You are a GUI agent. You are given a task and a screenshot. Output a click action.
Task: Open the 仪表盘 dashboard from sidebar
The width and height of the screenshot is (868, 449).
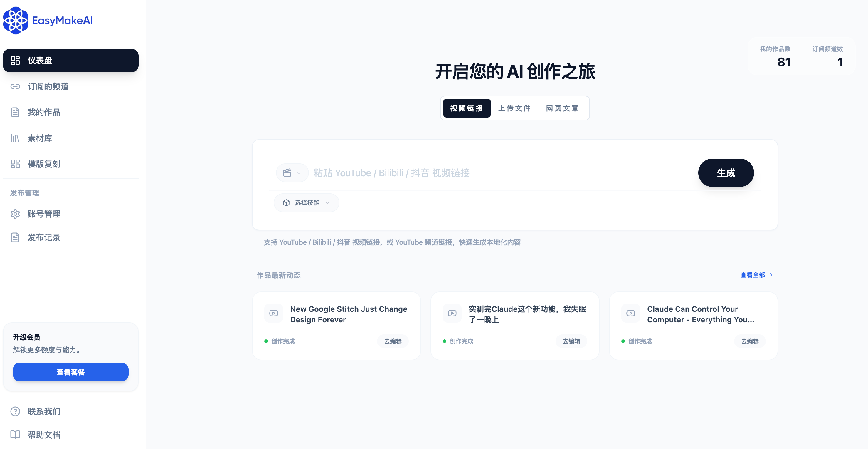pos(39,61)
